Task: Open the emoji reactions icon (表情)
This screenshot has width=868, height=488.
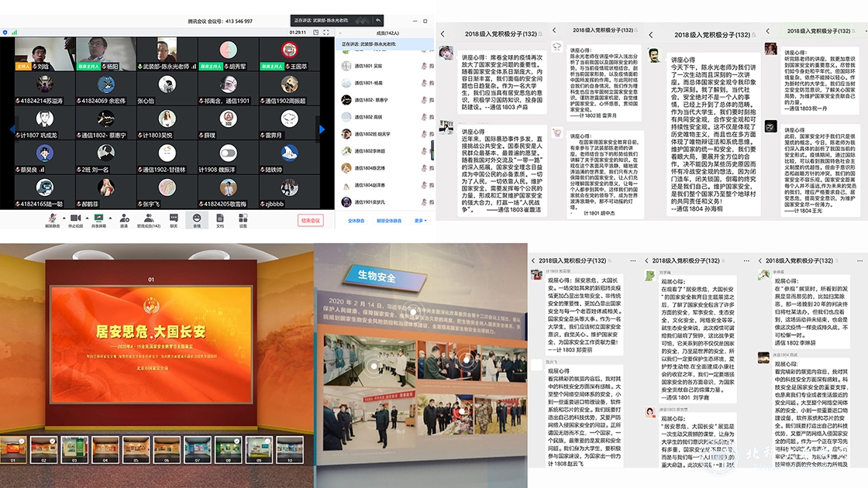Action: 197,217
